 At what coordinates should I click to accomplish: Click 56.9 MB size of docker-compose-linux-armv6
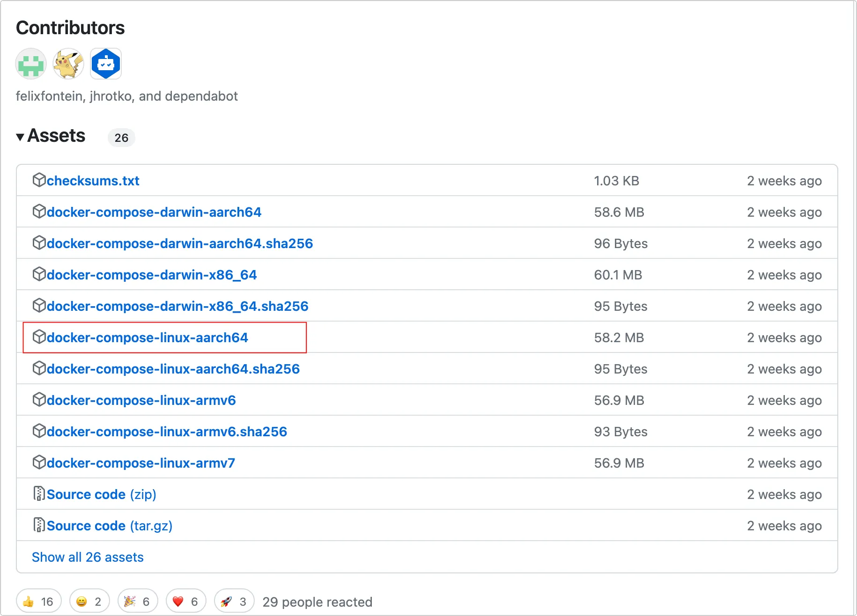[x=619, y=400]
